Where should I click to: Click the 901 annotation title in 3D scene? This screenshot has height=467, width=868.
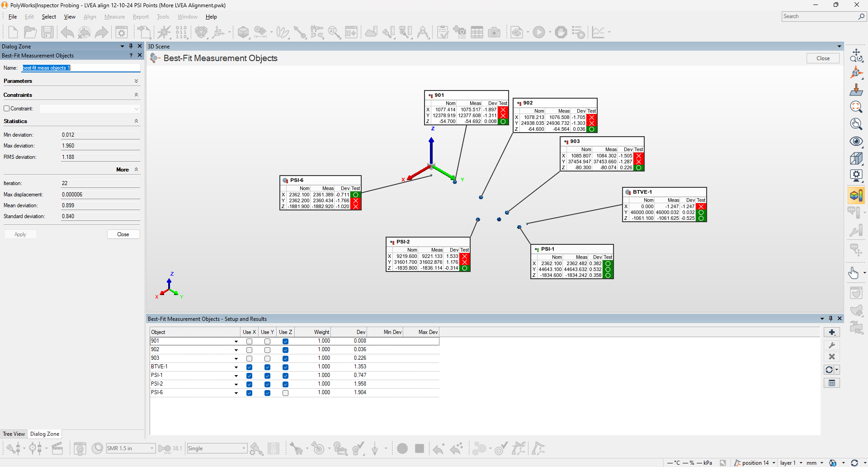(x=439, y=95)
